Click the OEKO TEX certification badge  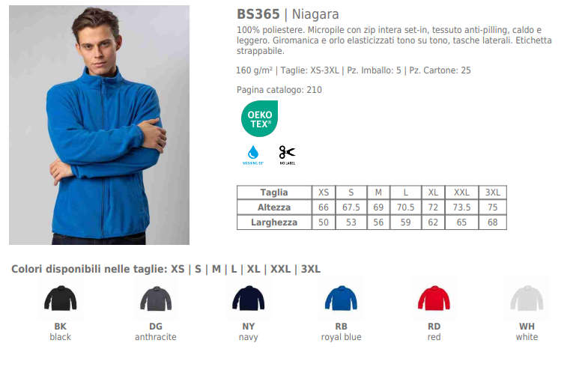point(259,118)
